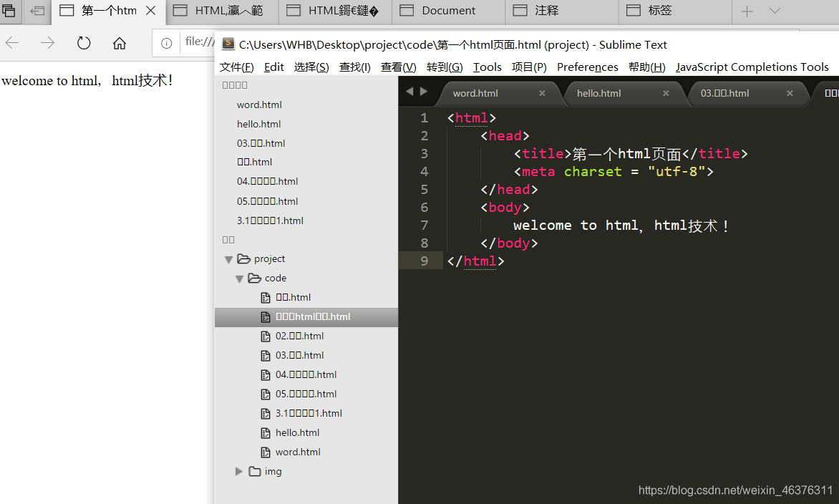The width and height of the screenshot is (839, 504).
Task: Click the code folder icon
Action: [x=255, y=278]
